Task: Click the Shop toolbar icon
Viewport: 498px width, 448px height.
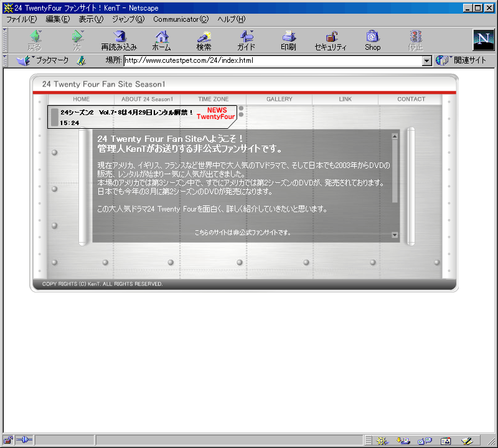Action: pyautogui.click(x=372, y=40)
